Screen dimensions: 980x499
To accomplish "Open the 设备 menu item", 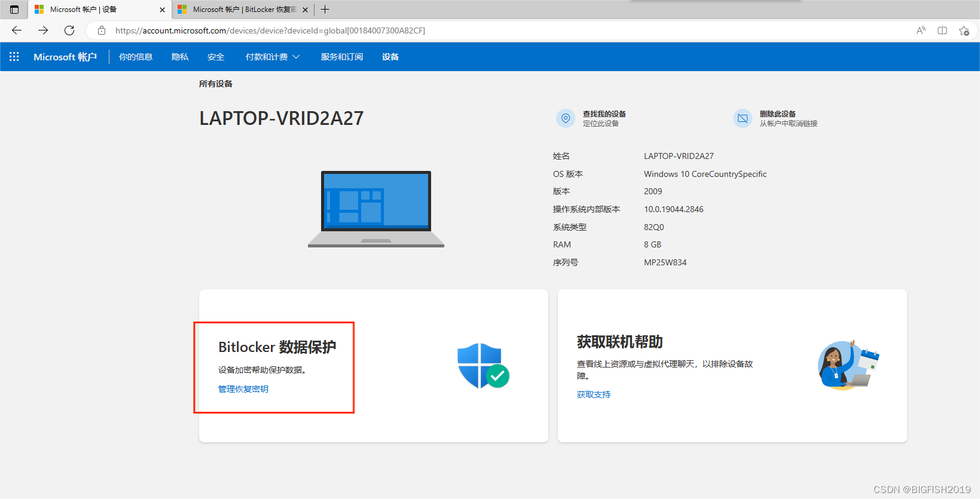I will coord(390,57).
